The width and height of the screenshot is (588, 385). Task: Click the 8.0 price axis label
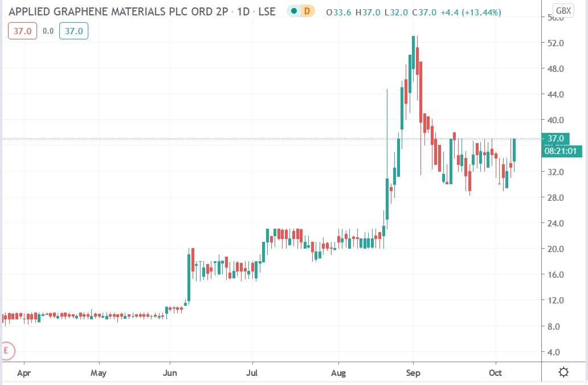(x=553, y=326)
